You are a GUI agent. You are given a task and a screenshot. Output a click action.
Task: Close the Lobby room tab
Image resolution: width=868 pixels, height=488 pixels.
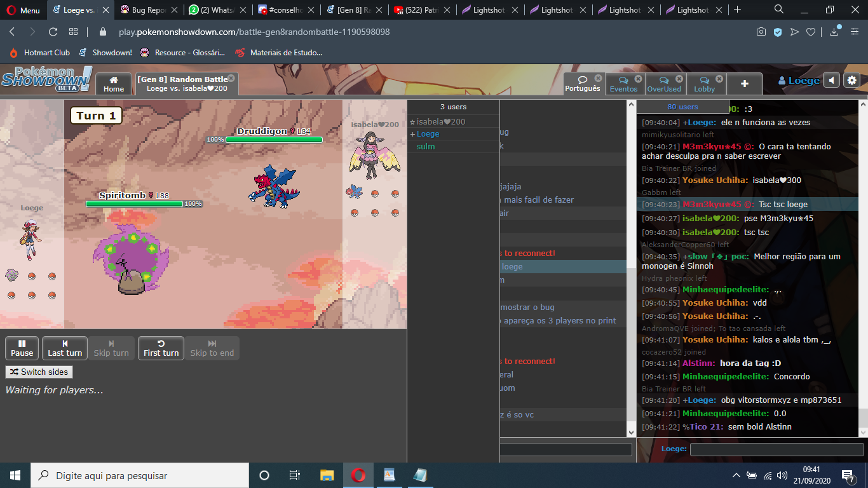point(719,79)
